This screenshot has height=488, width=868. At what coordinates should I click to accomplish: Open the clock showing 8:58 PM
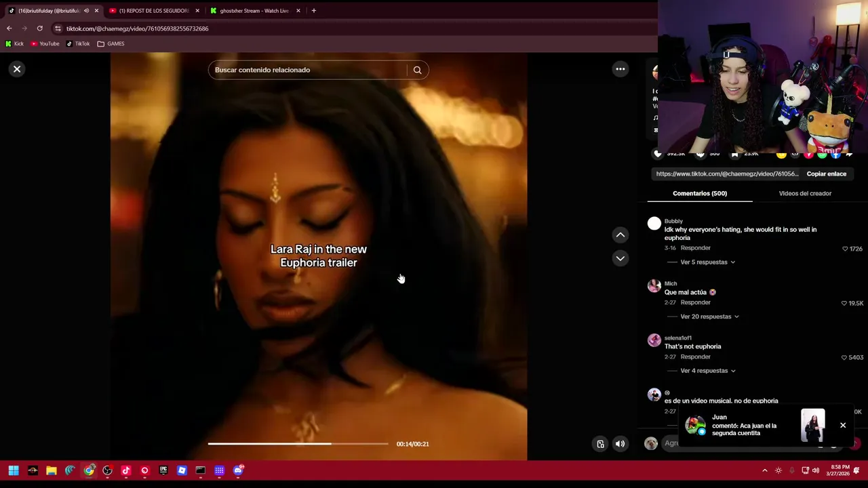pos(837,470)
